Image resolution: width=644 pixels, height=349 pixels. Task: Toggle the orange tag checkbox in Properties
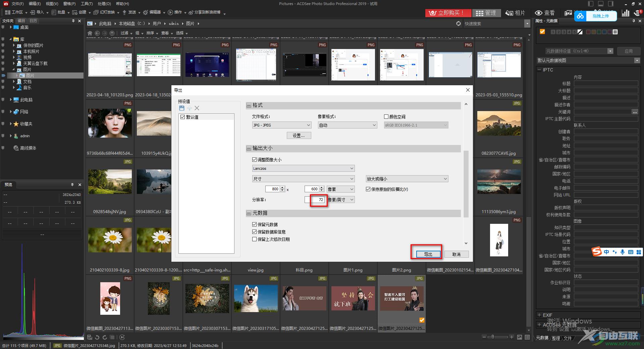[542, 32]
